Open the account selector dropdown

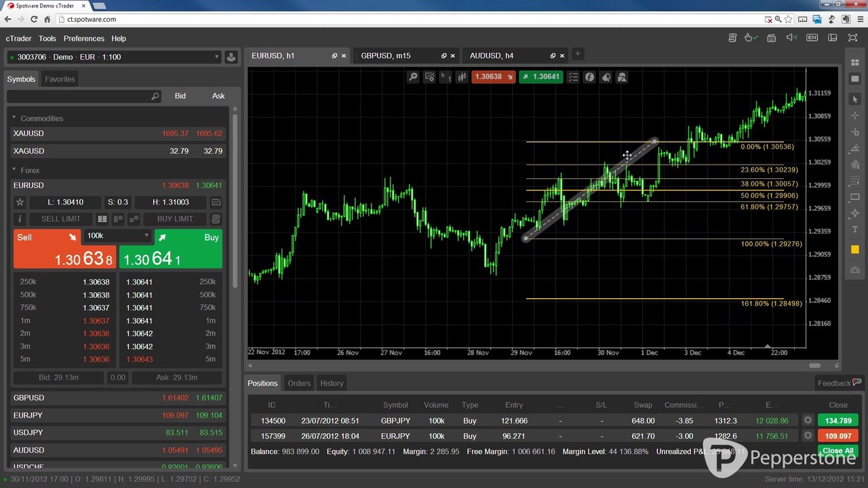pyautogui.click(x=114, y=57)
